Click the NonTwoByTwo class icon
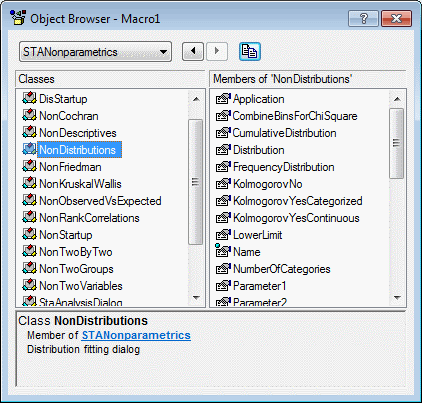 (x=29, y=251)
